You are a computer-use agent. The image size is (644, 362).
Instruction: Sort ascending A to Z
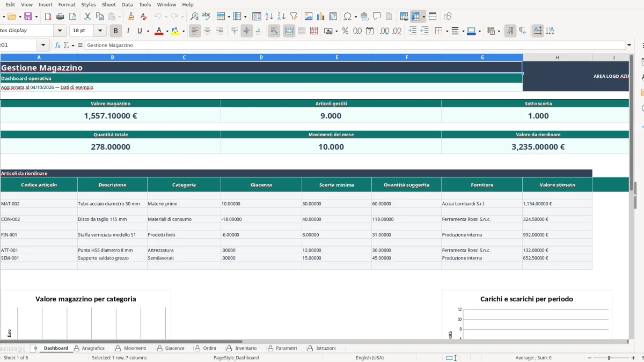coord(269,17)
